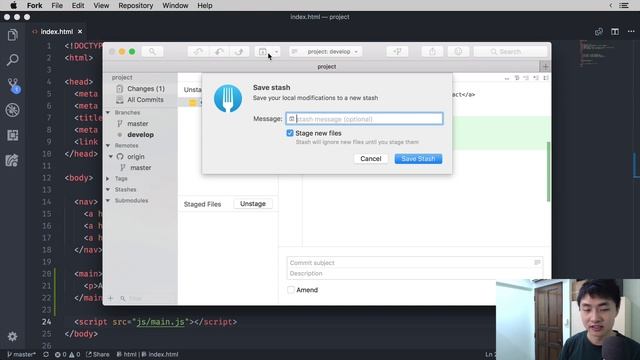Open the Help menu

205,5
